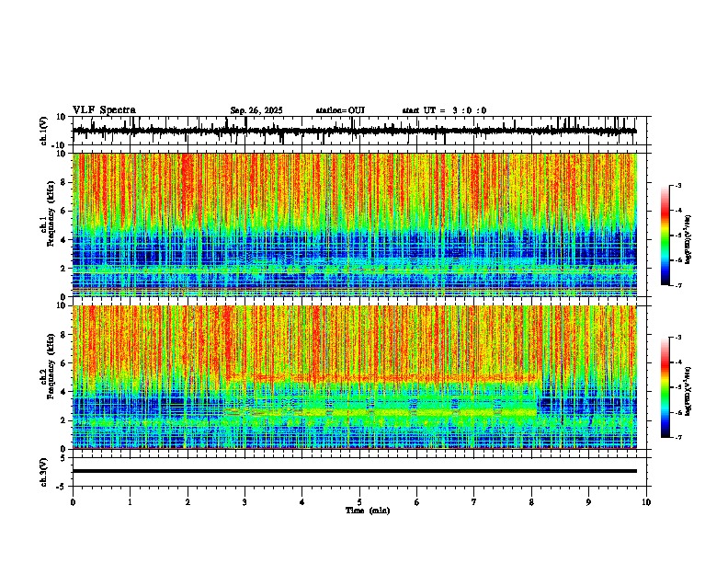Click the "6" kHz tick on ch.2 frequency axis
This screenshot has width=728, height=563.
click(63, 363)
